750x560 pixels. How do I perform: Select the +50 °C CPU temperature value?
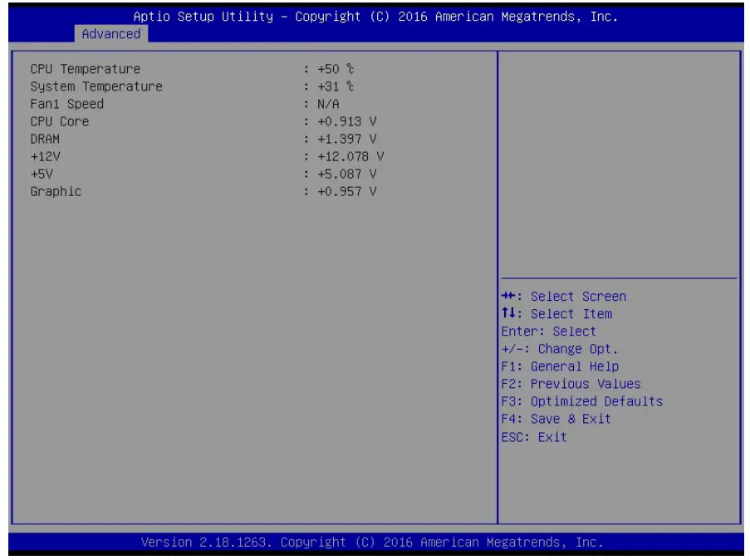[x=336, y=69]
